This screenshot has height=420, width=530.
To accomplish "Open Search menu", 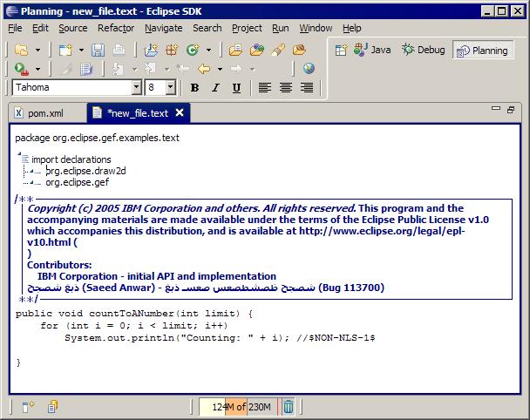I will pos(207,28).
